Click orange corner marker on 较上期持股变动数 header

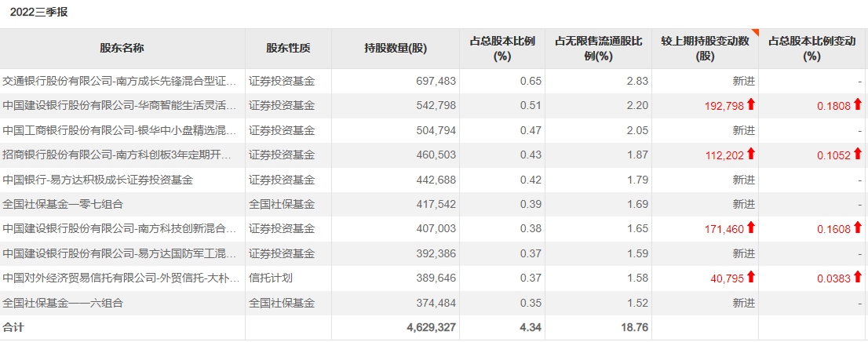click(754, 33)
